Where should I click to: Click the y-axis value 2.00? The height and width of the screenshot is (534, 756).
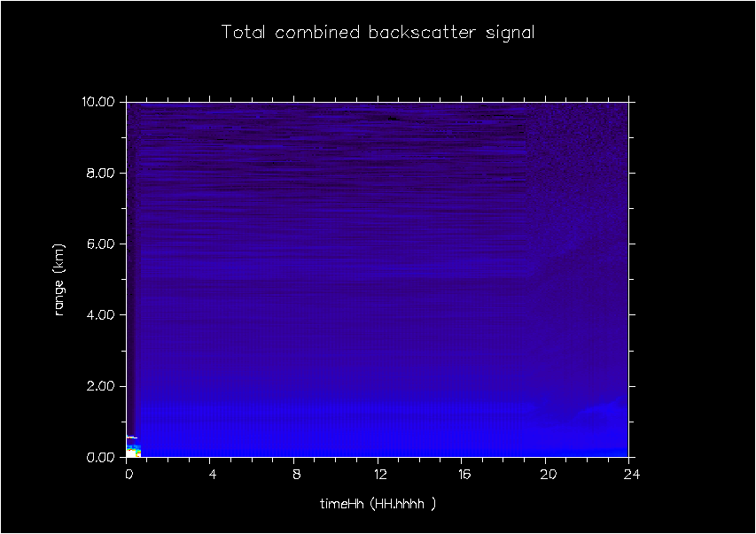(x=100, y=386)
